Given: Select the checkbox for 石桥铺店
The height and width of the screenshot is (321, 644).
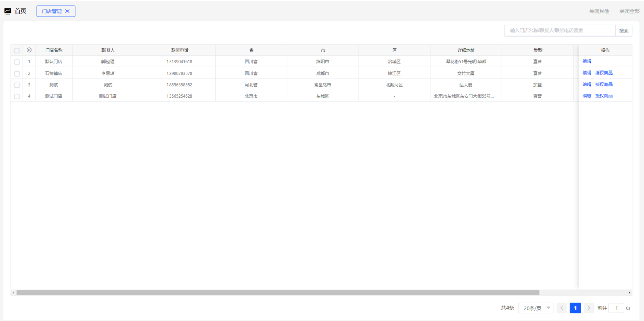Looking at the screenshot, I should 17,74.
